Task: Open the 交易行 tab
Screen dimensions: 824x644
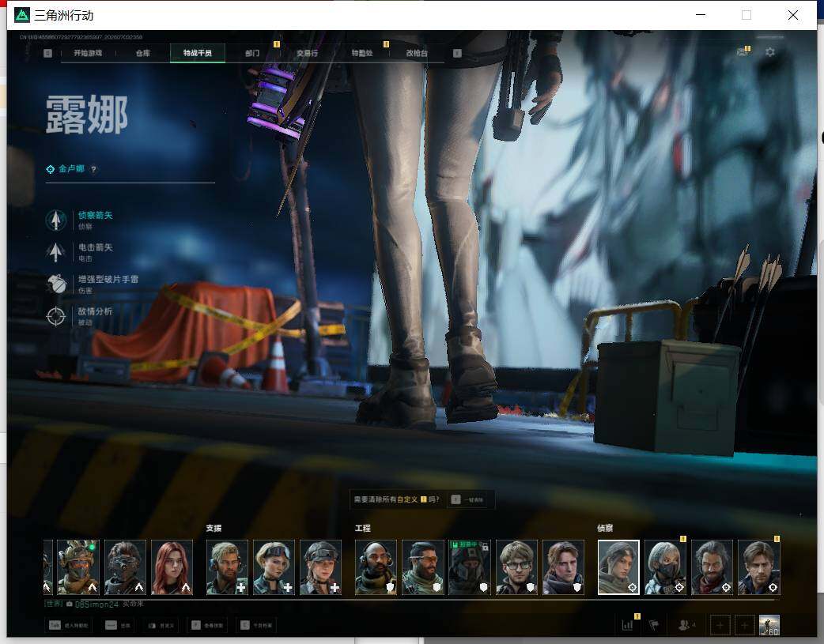Action: [x=307, y=53]
